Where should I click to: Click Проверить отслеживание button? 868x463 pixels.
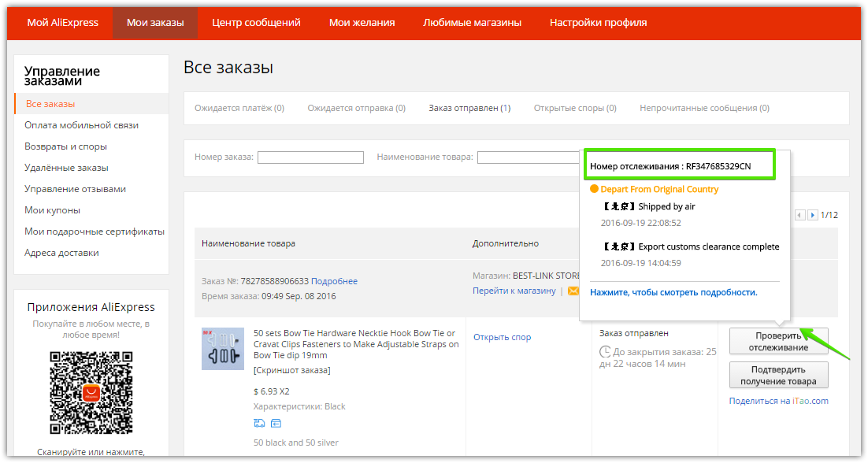click(778, 341)
